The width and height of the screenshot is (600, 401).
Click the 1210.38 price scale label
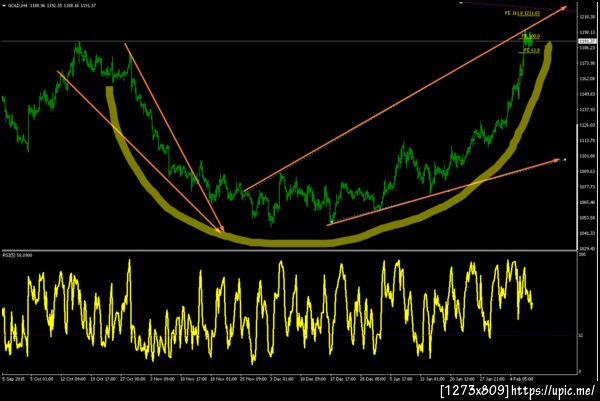[587, 17]
